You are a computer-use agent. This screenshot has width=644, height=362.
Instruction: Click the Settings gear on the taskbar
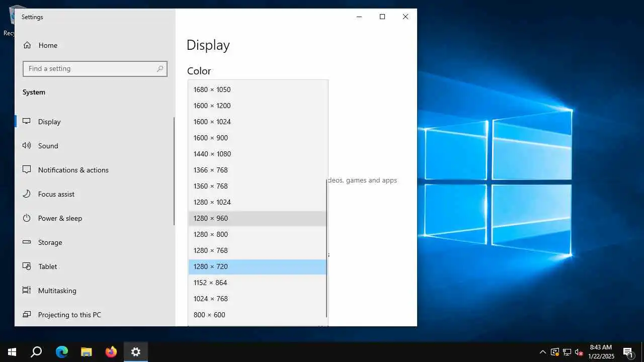pos(135,352)
